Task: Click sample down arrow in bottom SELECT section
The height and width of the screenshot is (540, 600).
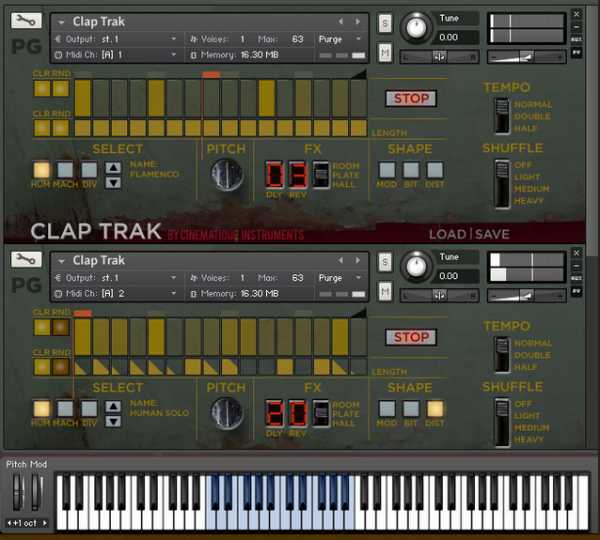Action: click(x=113, y=421)
